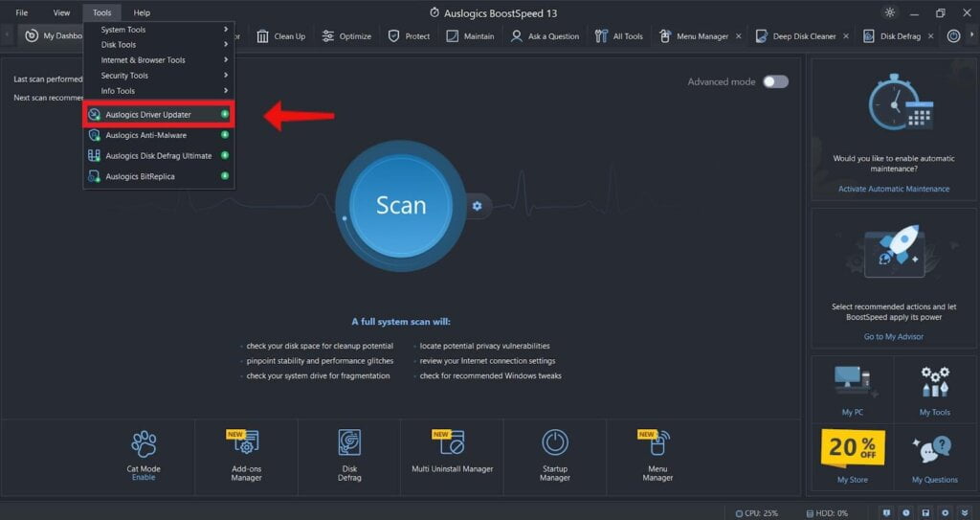Click Activate Automatic Maintenance link
The height and width of the screenshot is (520, 980).
[x=894, y=189]
